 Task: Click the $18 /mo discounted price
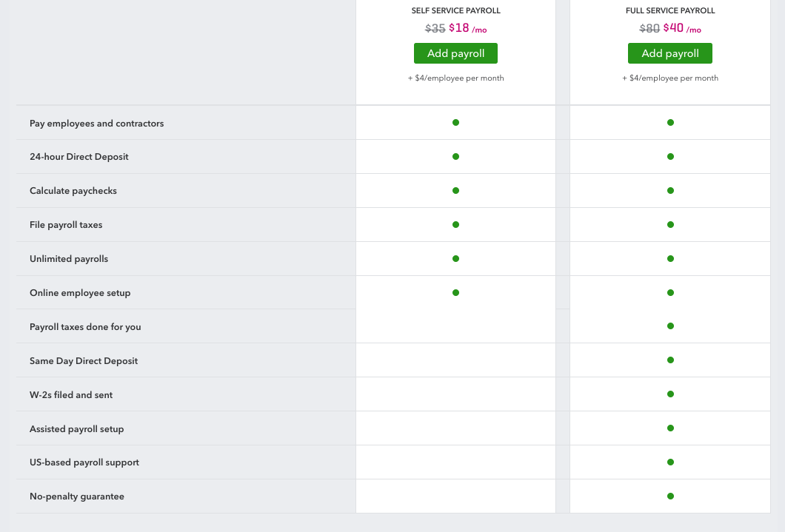click(x=467, y=29)
